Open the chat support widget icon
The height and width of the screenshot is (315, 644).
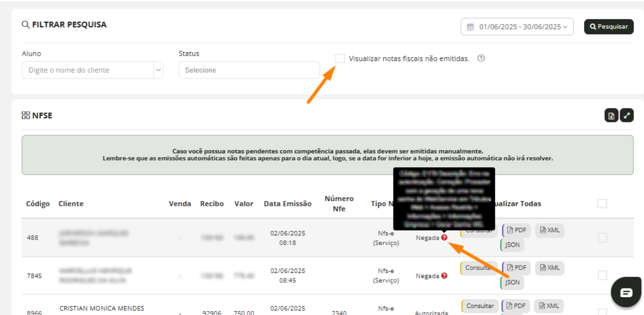coord(626,292)
